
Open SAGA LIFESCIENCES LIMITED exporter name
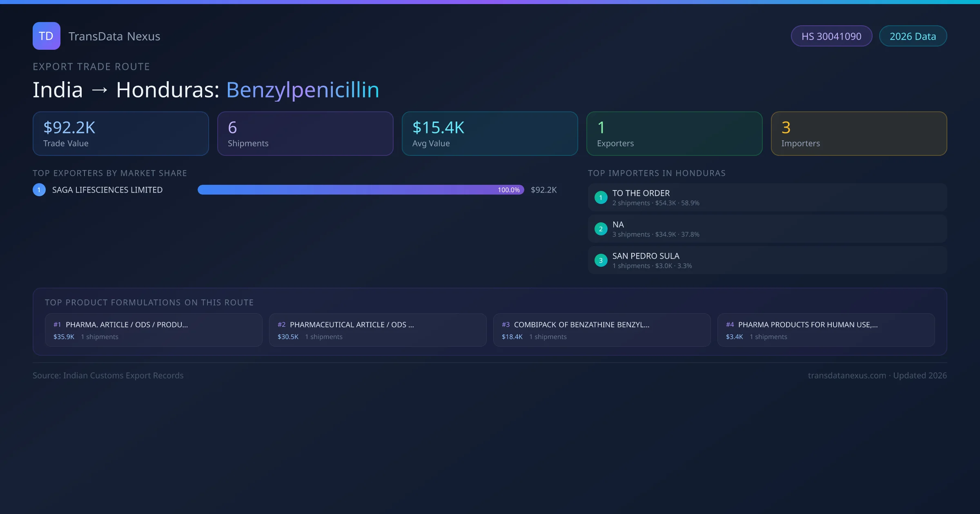coord(107,190)
